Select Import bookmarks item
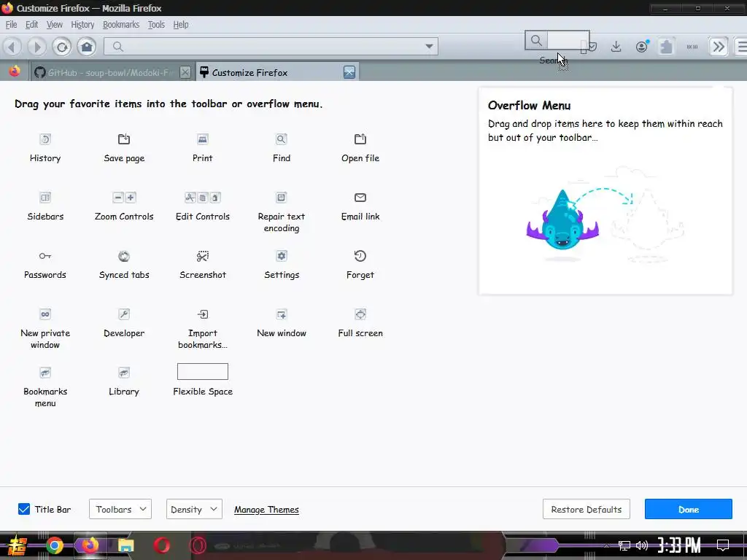This screenshot has height=560, width=747. tap(203, 329)
